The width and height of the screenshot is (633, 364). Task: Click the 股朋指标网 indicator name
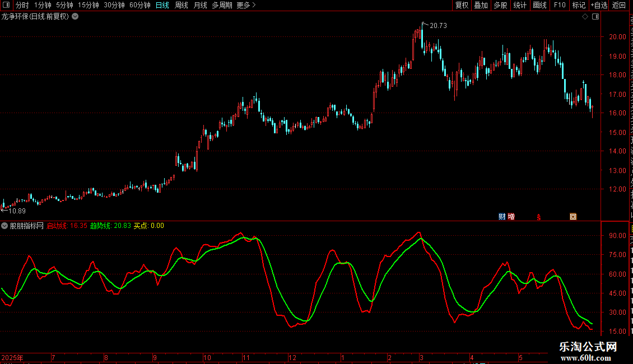27,226
